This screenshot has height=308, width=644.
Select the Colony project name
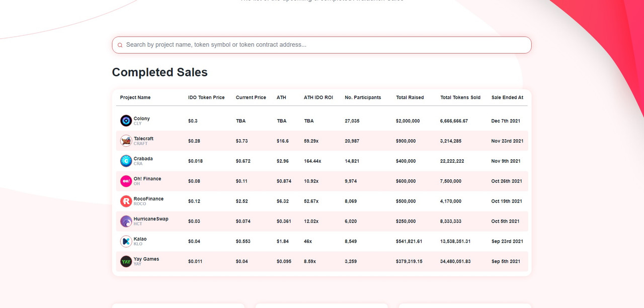pyautogui.click(x=142, y=119)
